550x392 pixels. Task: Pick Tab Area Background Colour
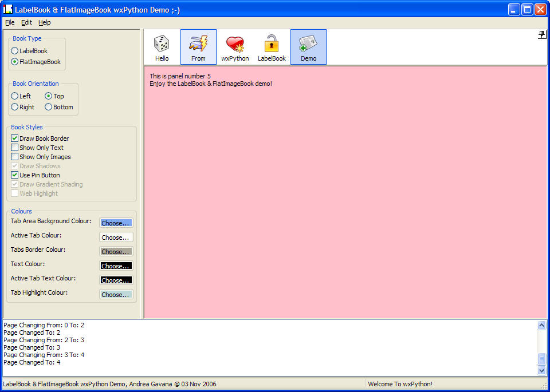point(116,223)
